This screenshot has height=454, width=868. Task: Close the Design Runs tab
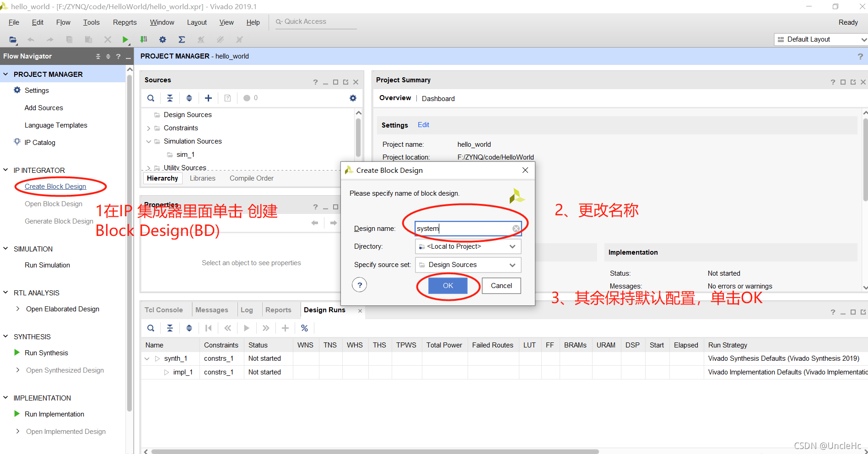360,311
